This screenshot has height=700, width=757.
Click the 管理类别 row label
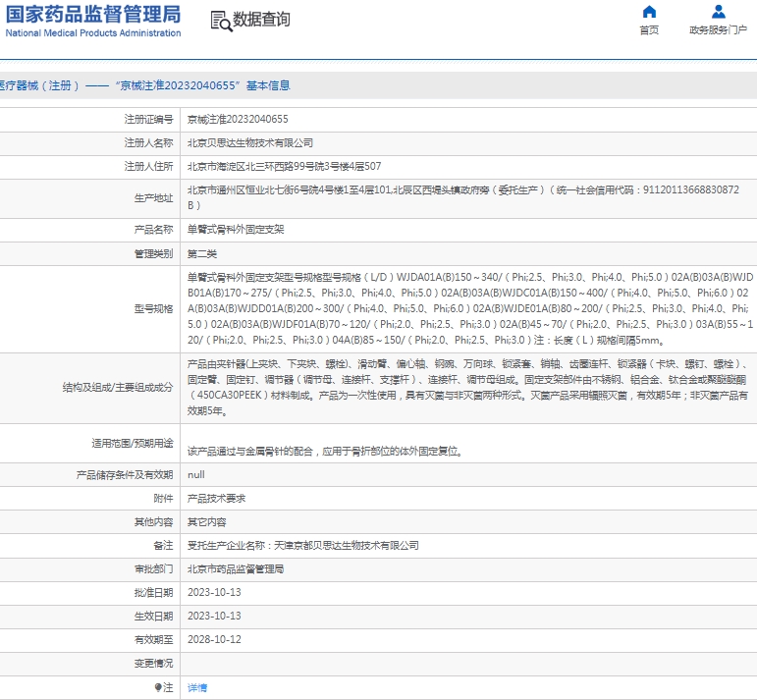click(x=153, y=254)
